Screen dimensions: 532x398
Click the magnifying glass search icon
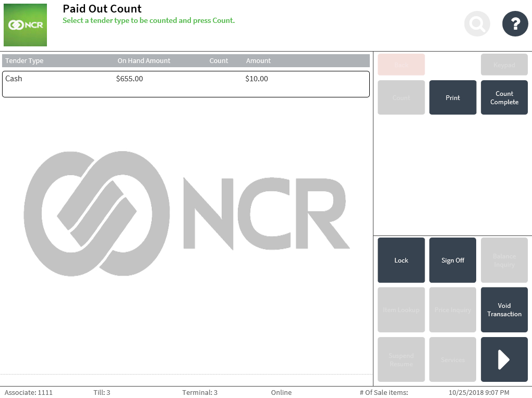pos(477,23)
